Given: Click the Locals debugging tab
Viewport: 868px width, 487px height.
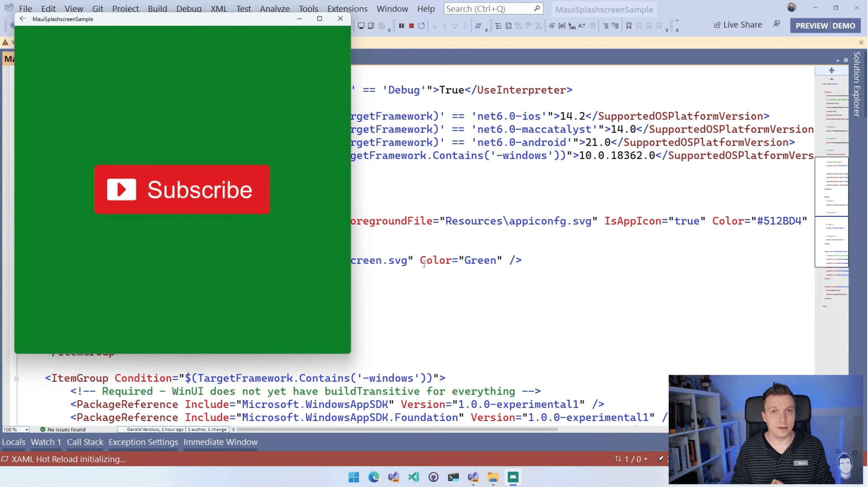Looking at the screenshot, I should coord(13,442).
